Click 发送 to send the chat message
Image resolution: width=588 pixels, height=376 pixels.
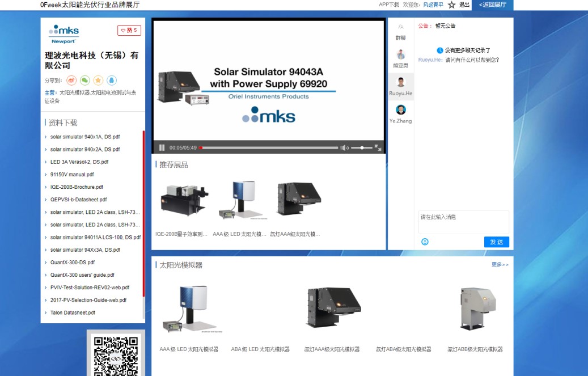(x=496, y=242)
